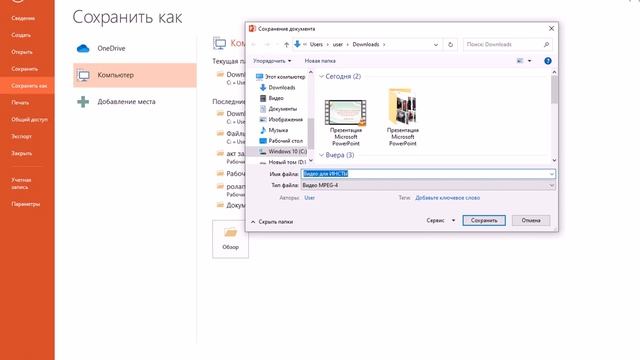Click Users in the address breadcrumb

(x=316, y=44)
